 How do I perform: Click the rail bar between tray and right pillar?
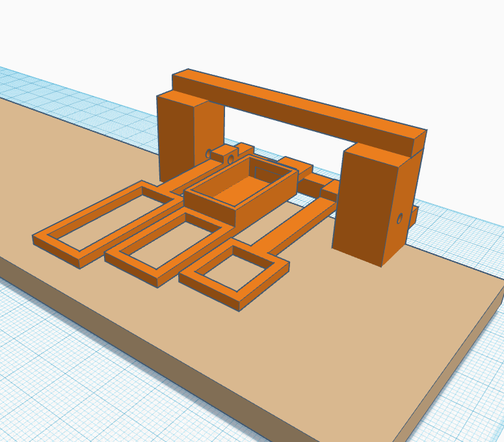click(312, 185)
